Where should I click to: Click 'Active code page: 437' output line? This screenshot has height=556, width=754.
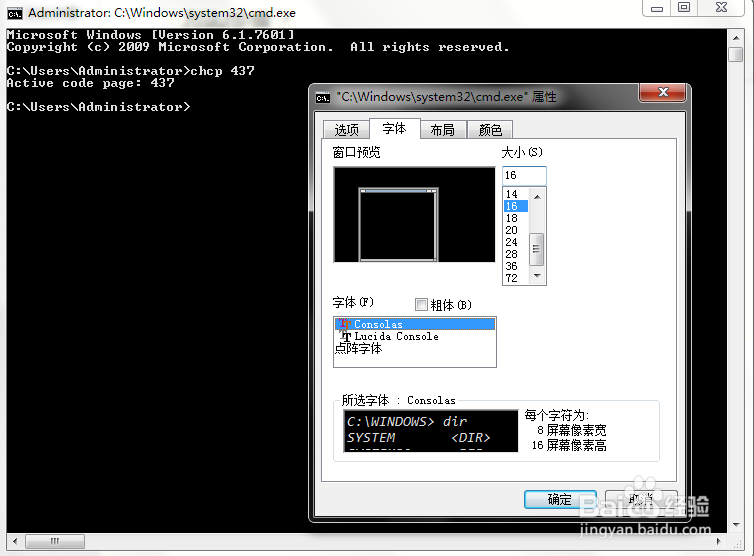pyautogui.click(x=90, y=83)
